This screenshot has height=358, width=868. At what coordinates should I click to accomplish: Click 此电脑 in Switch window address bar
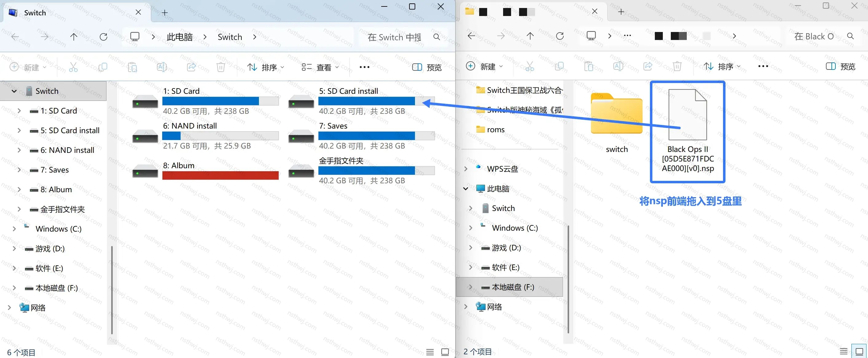(180, 37)
